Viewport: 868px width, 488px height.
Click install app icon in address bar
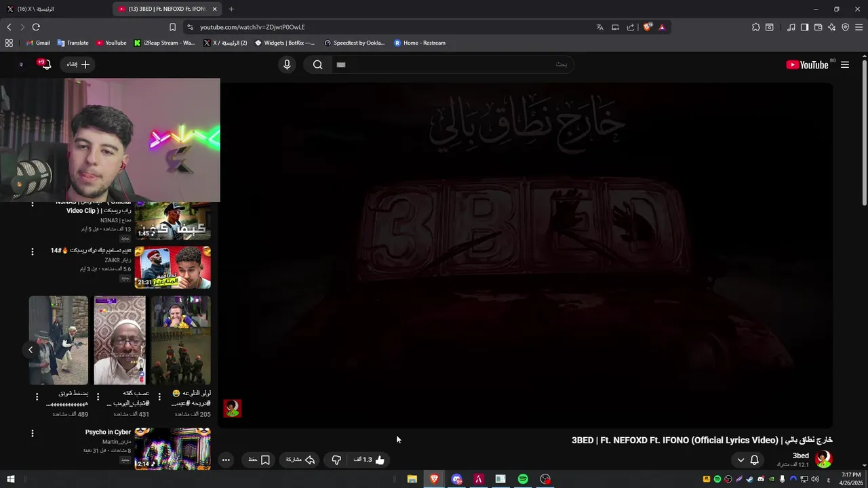tap(615, 27)
